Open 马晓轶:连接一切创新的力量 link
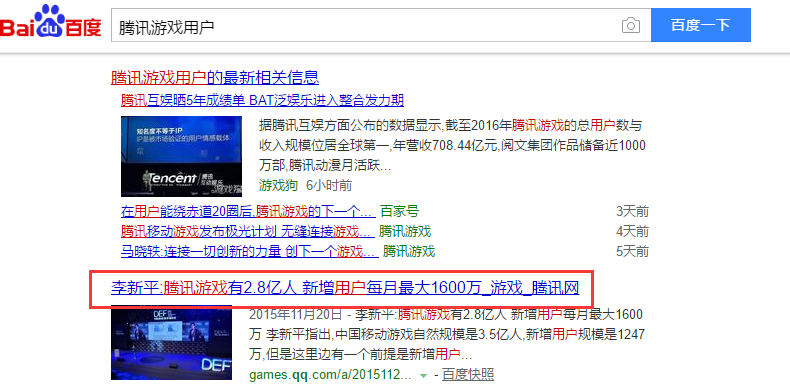This screenshot has width=790, height=392. coord(249,251)
